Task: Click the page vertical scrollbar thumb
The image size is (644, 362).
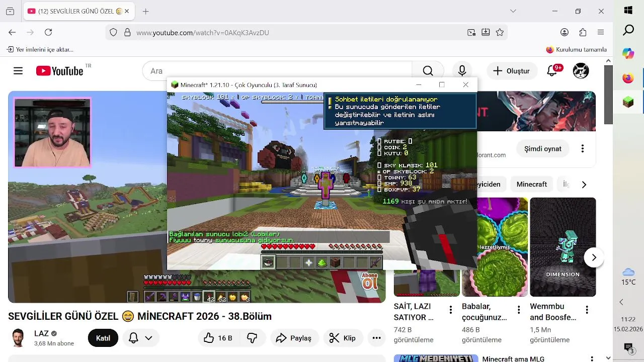Action: tap(608, 95)
